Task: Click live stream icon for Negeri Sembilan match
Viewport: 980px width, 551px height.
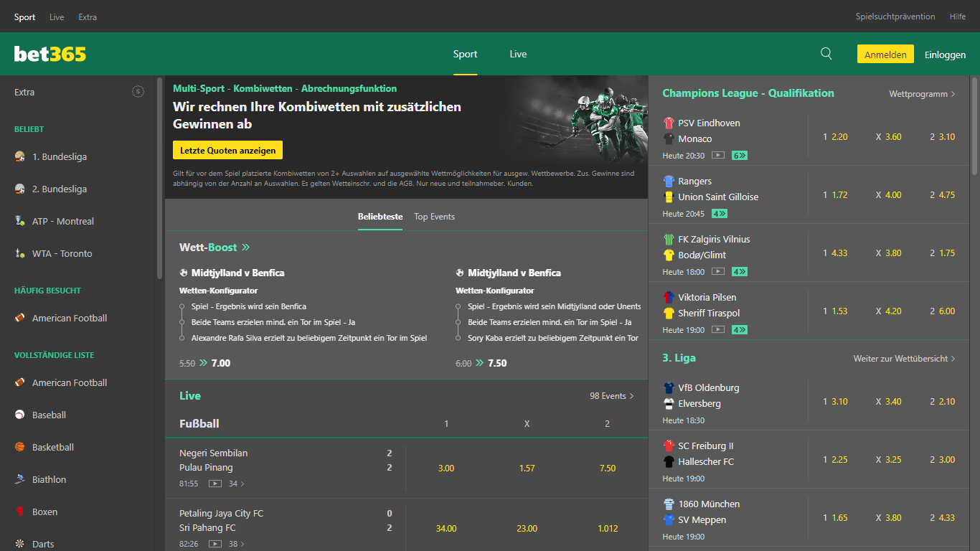Action: coord(215,484)
